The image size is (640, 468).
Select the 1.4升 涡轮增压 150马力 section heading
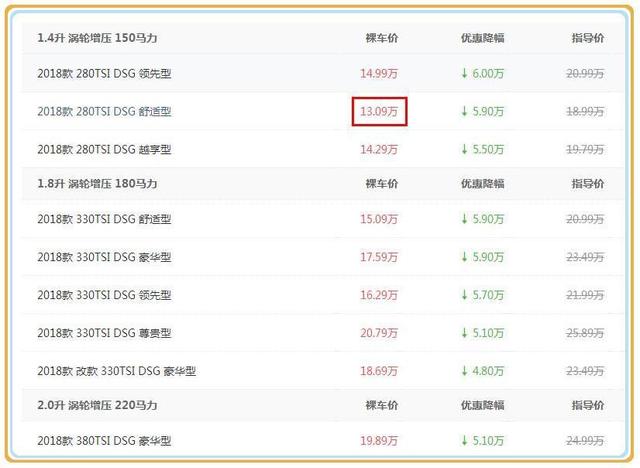[x=97, y=38]
